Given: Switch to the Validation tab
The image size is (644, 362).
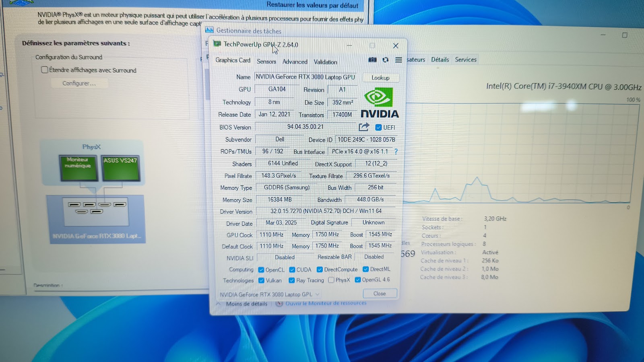Looking at the screenshot, I should (x=325, y=62).
